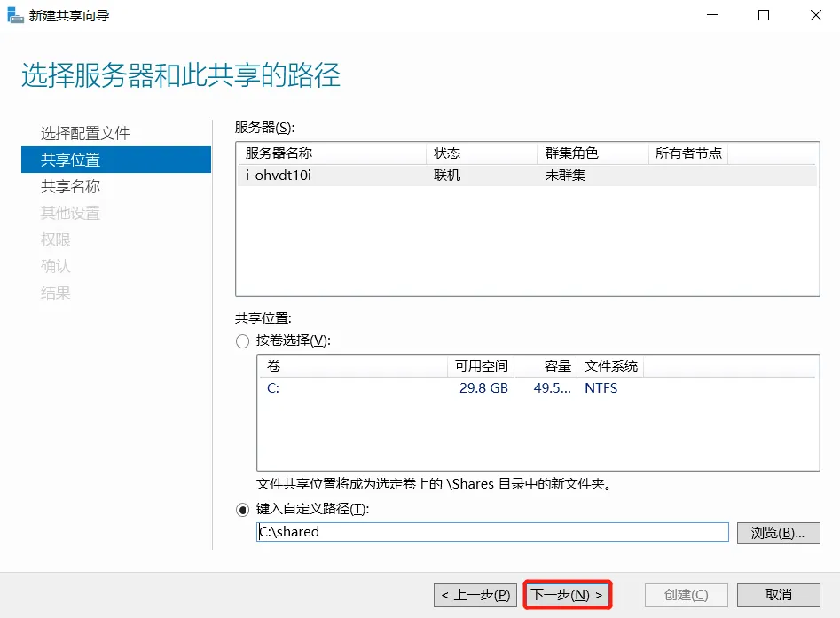Select the 按卷选择(V) radio button
The width and height of the screenshot is (840, 618).
coord(241,340)
